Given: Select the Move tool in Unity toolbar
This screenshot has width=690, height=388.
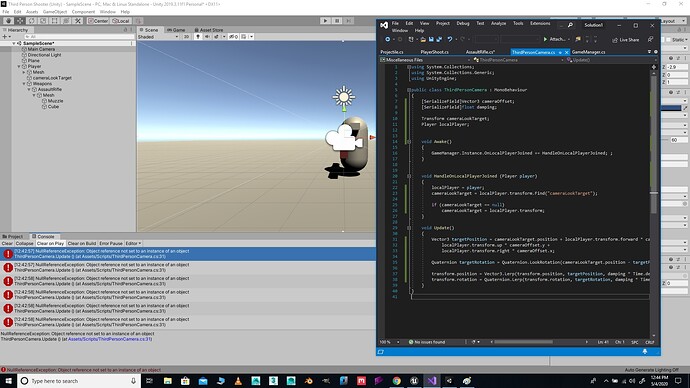Looking at the screenshot, I should tap(20, 21).
